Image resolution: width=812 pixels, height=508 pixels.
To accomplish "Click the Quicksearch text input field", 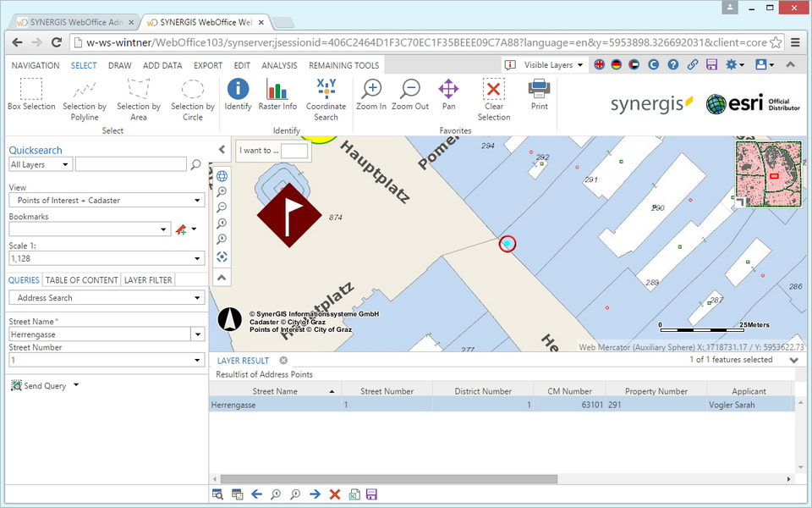I will 131,165.
